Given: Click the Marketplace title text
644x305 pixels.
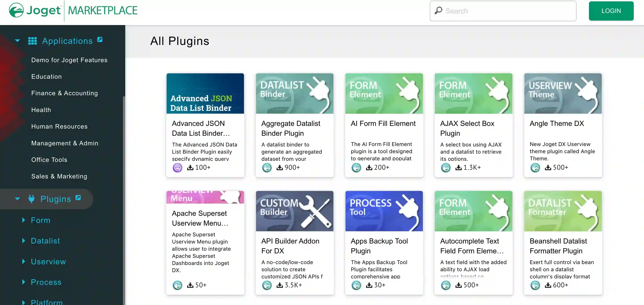Looking at the screenshot, I should coord(102,11).
